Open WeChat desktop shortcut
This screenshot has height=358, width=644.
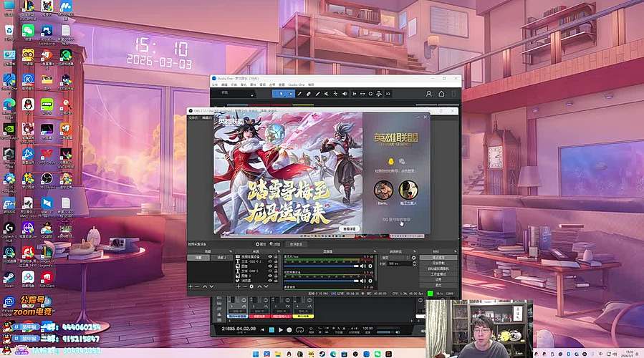28,31
